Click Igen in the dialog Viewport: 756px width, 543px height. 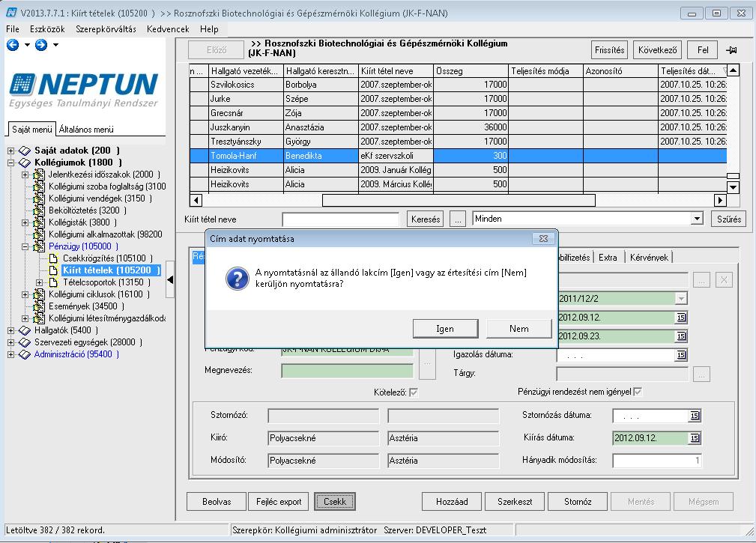tap(445, 329)
